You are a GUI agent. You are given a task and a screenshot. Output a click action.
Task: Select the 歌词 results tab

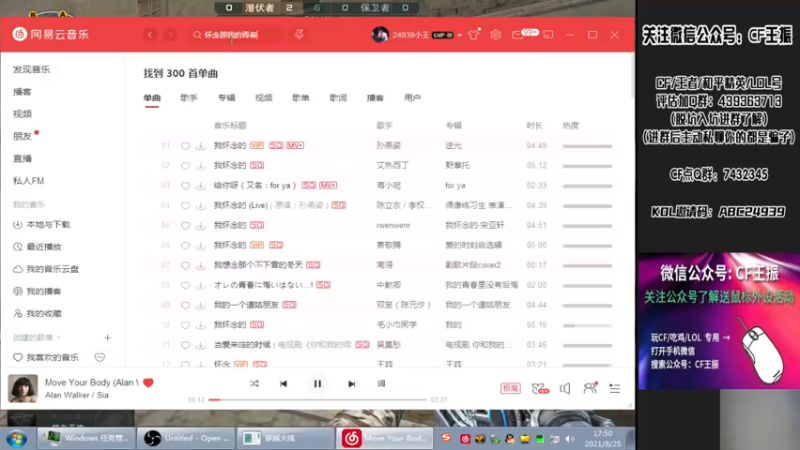(x=338, y=97)
